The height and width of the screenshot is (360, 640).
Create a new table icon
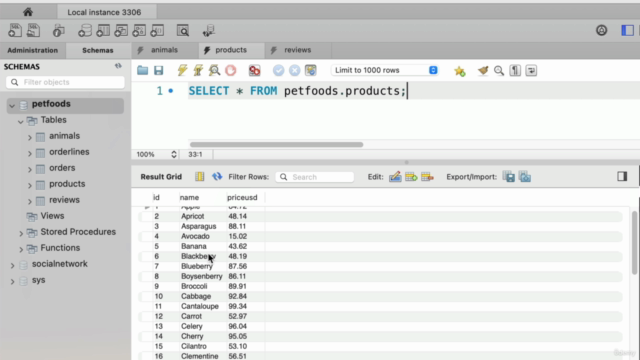coord(103,31)
